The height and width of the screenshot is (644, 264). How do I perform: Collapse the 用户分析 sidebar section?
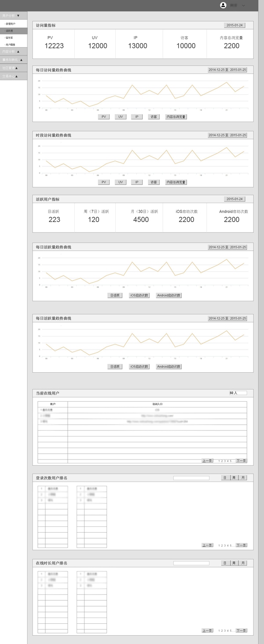coord(13,15)
